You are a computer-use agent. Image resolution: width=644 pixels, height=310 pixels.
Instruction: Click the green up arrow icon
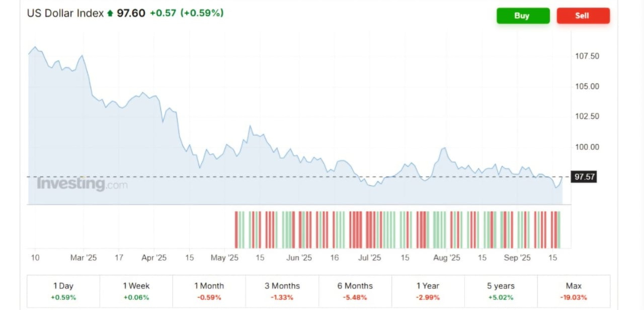point(110,13)
